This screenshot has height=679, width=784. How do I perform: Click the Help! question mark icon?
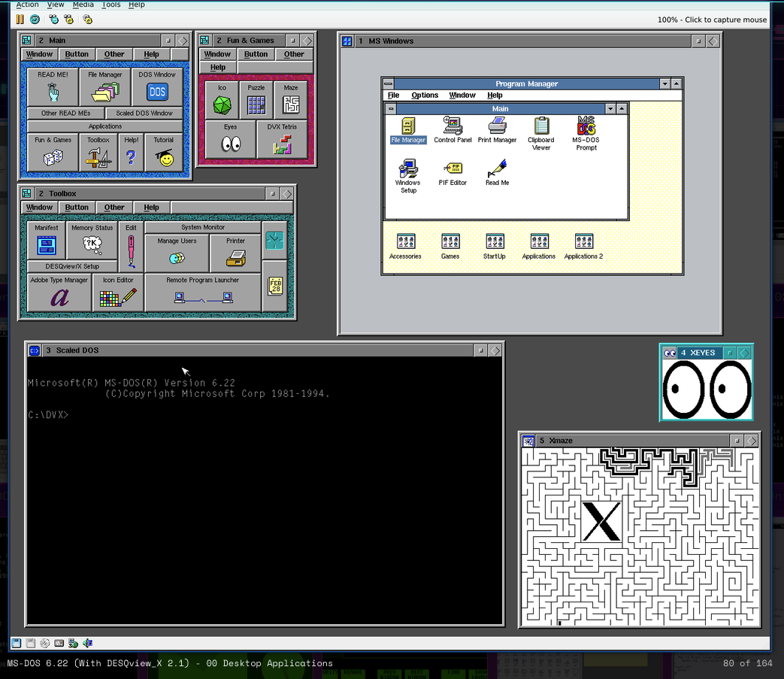tap(131, 153)
